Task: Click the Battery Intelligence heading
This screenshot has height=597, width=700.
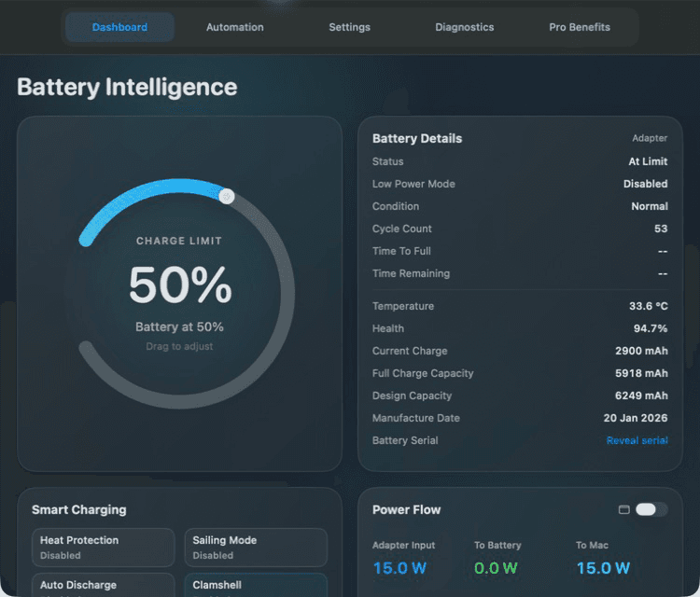Action: tap(127, 87)
